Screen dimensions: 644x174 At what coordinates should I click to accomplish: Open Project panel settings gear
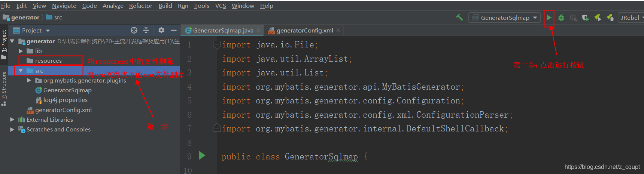click(x=161, y=30)
